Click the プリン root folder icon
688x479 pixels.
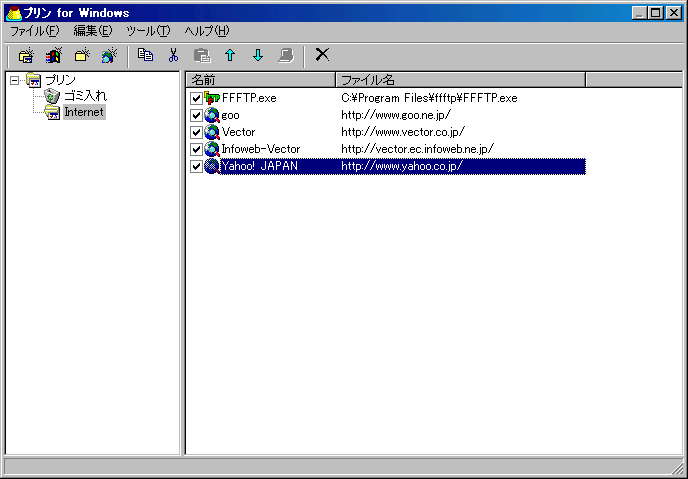click(34, 80)
